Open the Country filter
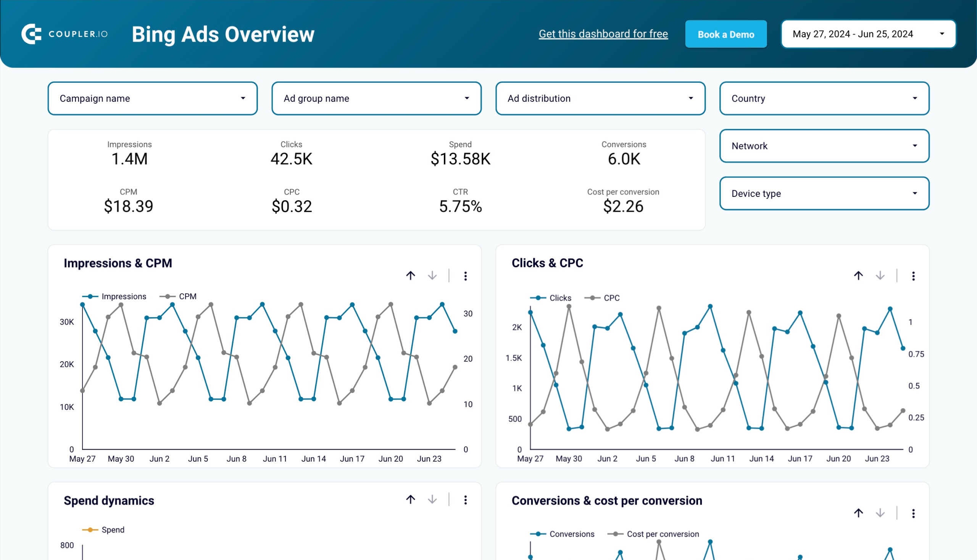Screen dimensions: 977x560 pyautogui.click(x=824, y=98)
